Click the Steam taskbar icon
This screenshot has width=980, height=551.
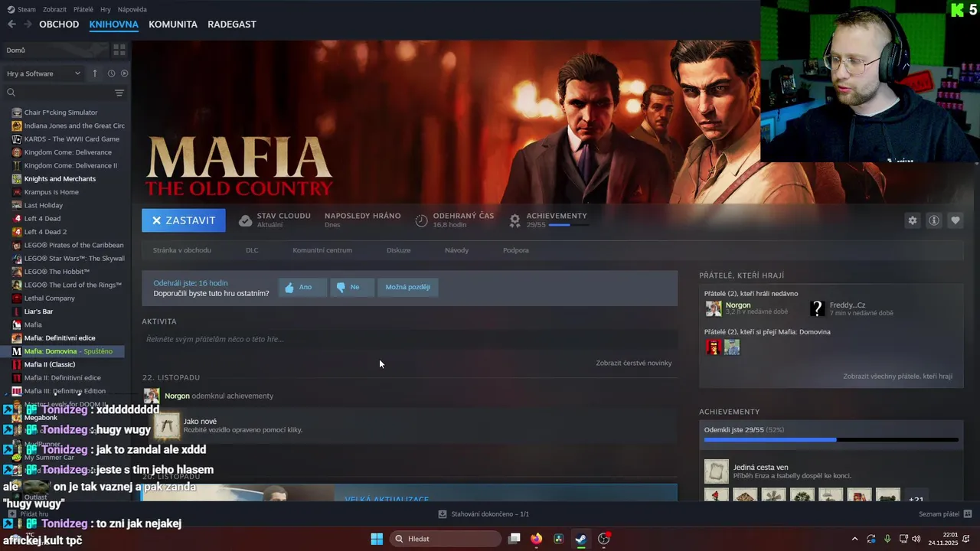581,539
